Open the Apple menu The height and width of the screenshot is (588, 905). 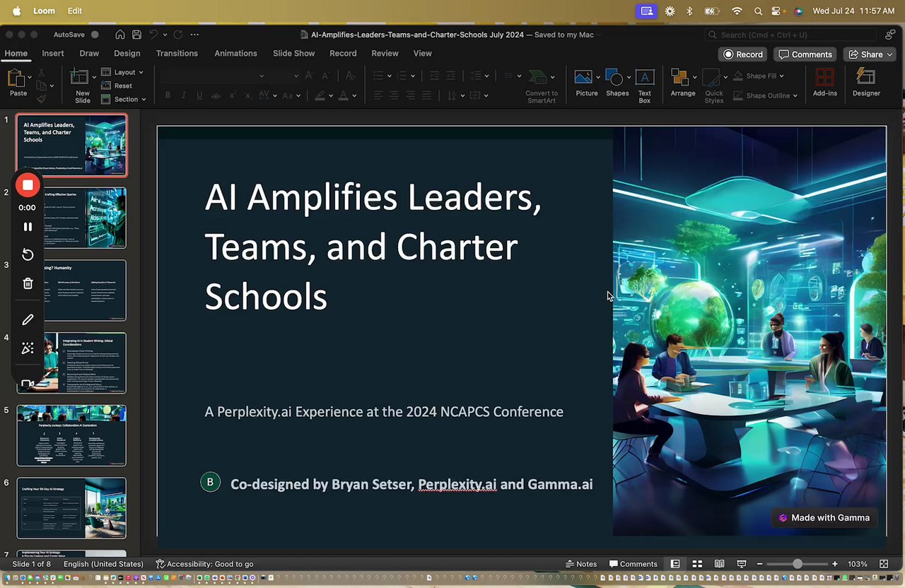16,11
